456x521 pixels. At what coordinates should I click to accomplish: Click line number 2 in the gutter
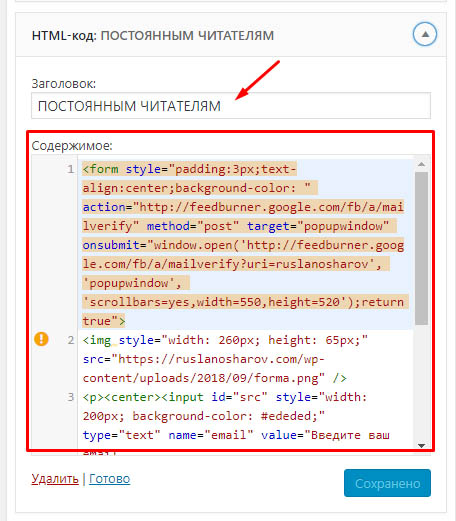[70, 340]
